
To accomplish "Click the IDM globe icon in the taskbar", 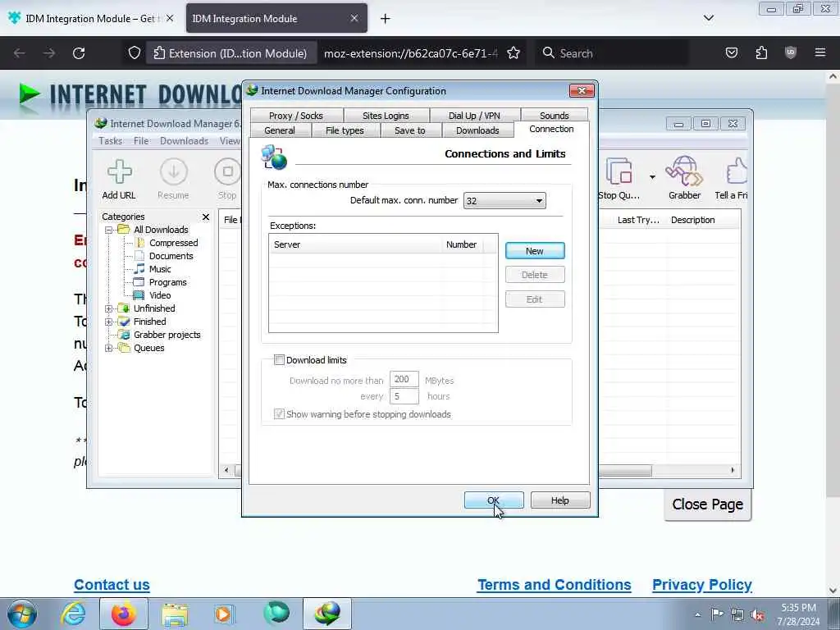I will [327, 614].
